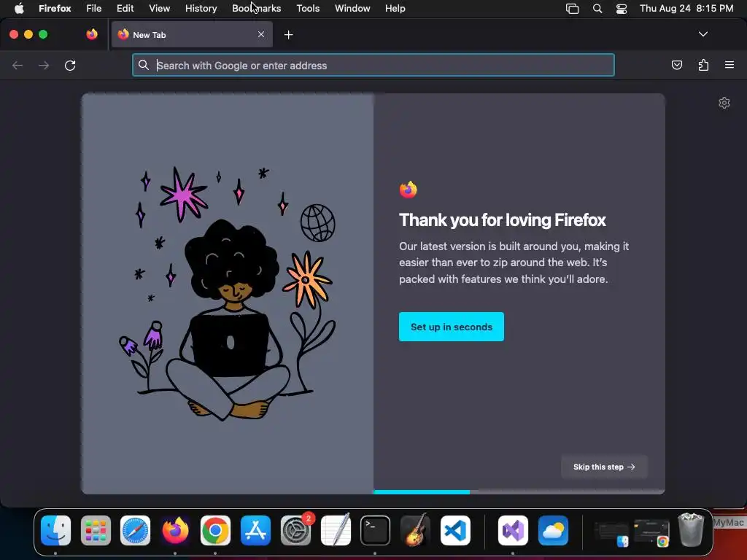
Task: Launch Terminal from the Dock
Action: [375, 530]
